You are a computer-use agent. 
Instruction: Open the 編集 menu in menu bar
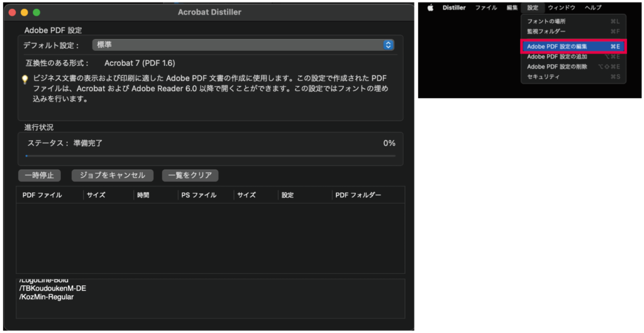point(511,8)
